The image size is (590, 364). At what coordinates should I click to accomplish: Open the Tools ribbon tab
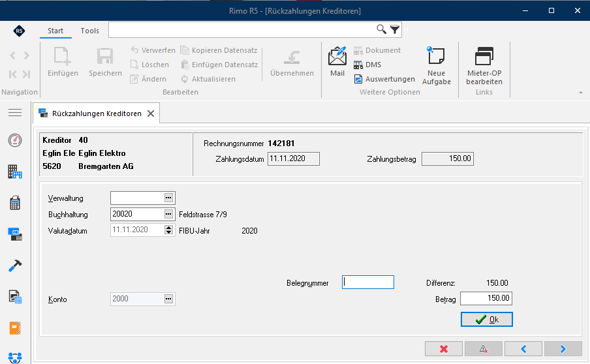point(89,31)
